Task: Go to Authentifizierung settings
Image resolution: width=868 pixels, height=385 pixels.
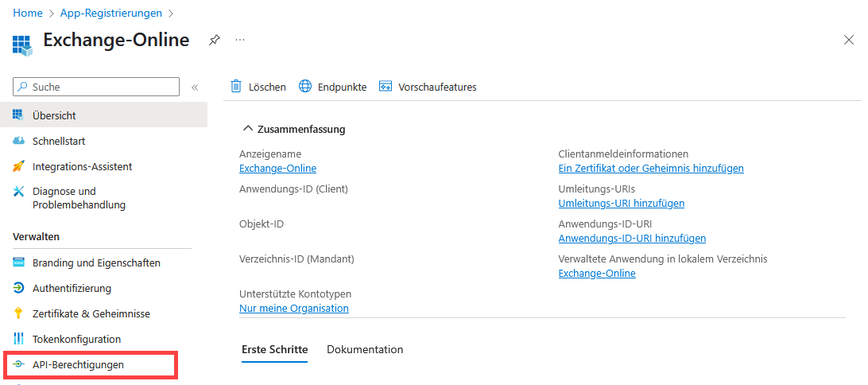Action: 72,288
